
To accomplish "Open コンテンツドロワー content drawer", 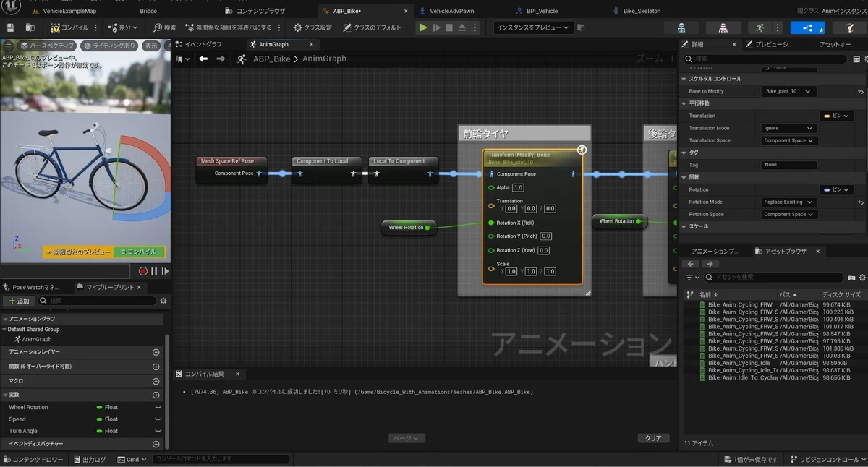I will tap(33, 459).
